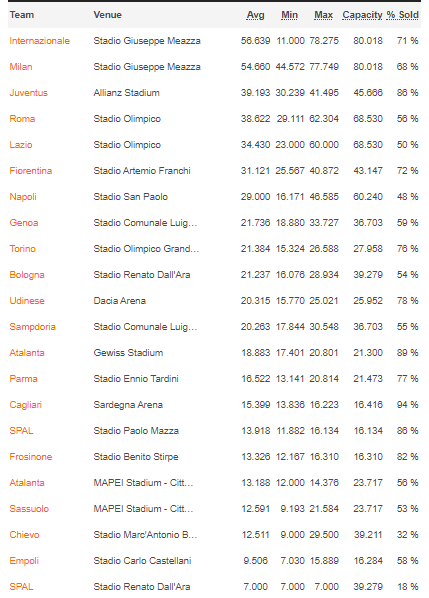Select the Torino team link
The width and height of the screenshot is (429, 598).
point(22,249)
